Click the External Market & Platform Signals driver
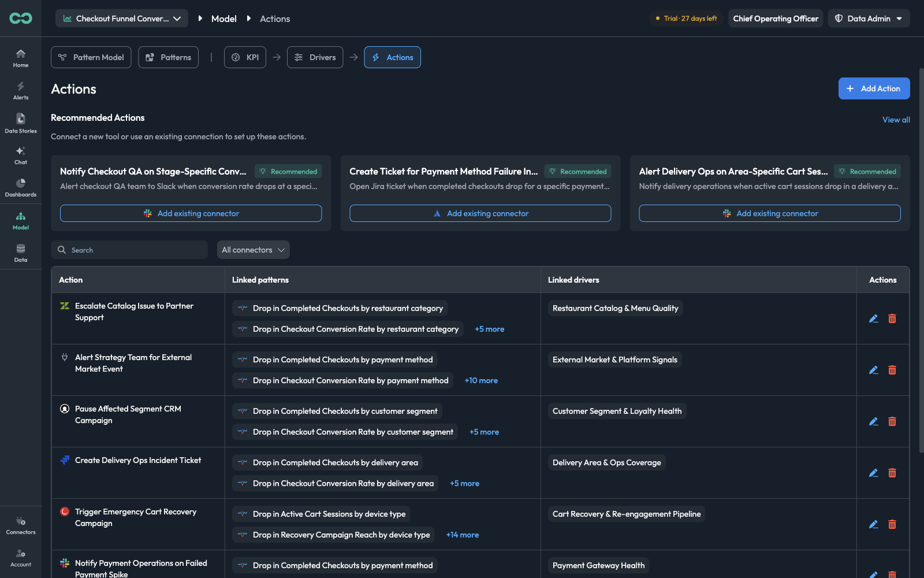This screenshot has height=578, width=924. tap(614, 360)
